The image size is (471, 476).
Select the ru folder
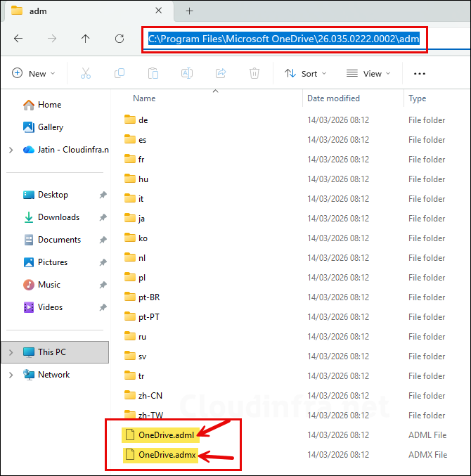(x=136, y=337)
